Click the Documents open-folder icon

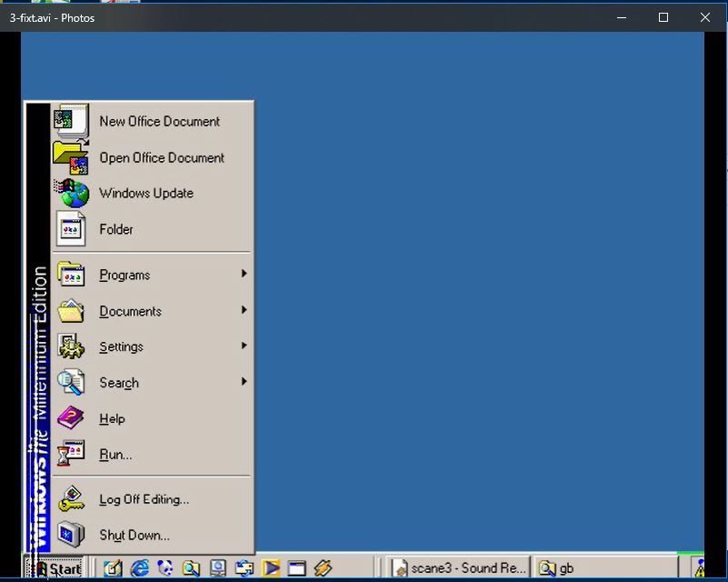tap(71, 310)
